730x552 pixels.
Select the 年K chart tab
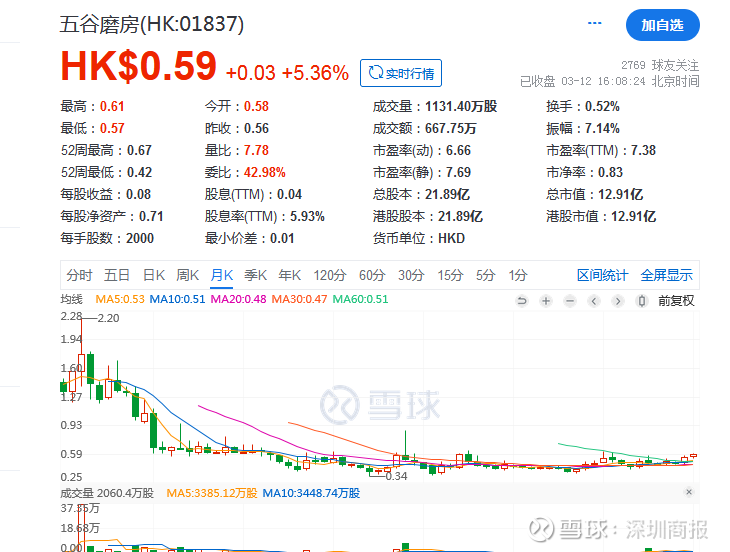[x=290, y=275]
